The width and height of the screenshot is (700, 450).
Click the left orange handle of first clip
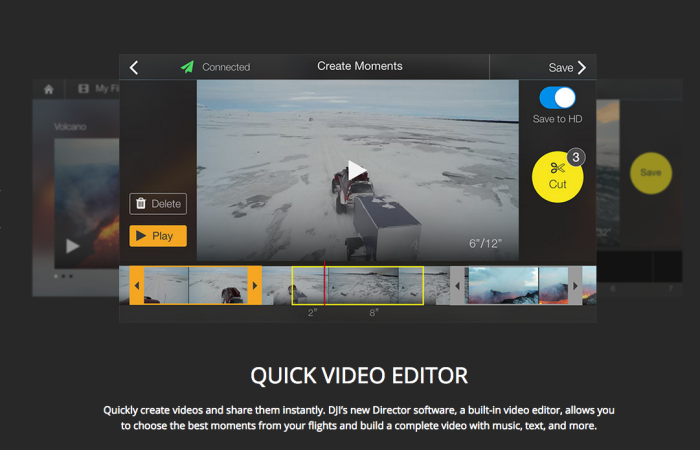(137, 285)
